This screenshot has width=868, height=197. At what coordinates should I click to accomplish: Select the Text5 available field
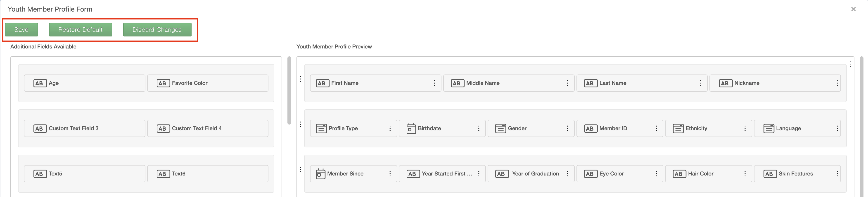85,173
